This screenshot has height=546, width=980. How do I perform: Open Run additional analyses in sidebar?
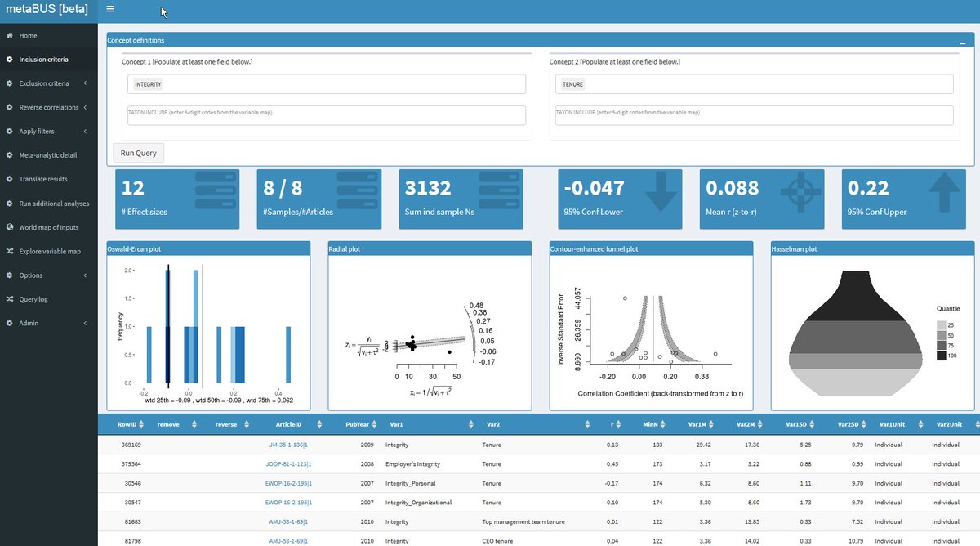(49, 204)
